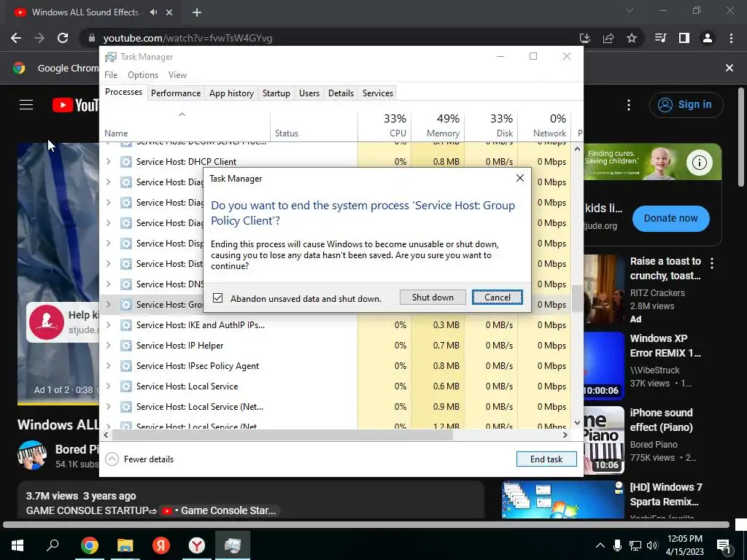Sort processes by Network column

[544, 125]
